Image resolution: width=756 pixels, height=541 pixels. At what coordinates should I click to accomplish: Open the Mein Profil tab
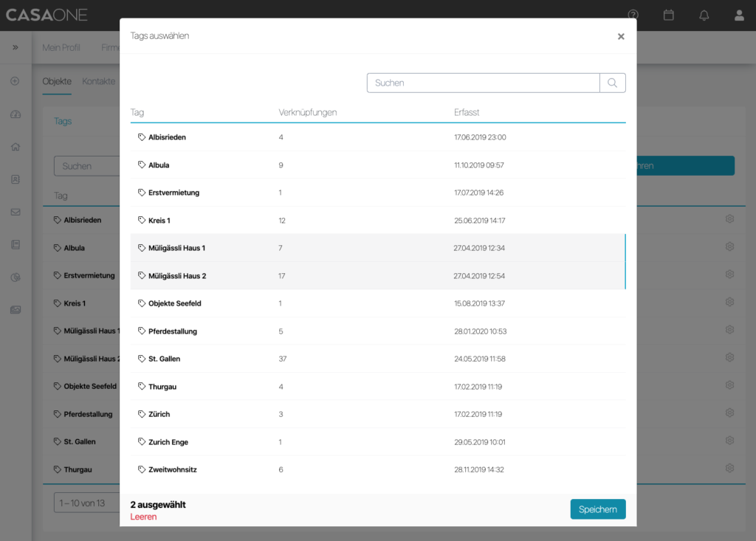point(61,48)
